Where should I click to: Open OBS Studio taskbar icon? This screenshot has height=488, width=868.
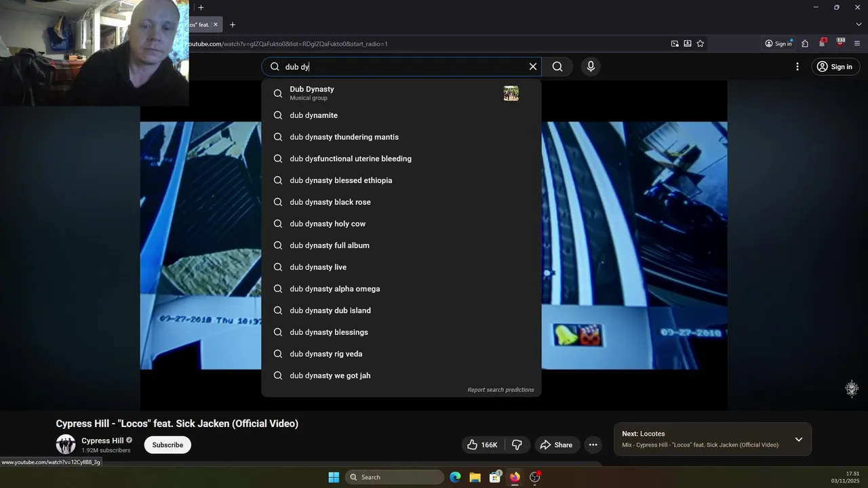[535, 477]
